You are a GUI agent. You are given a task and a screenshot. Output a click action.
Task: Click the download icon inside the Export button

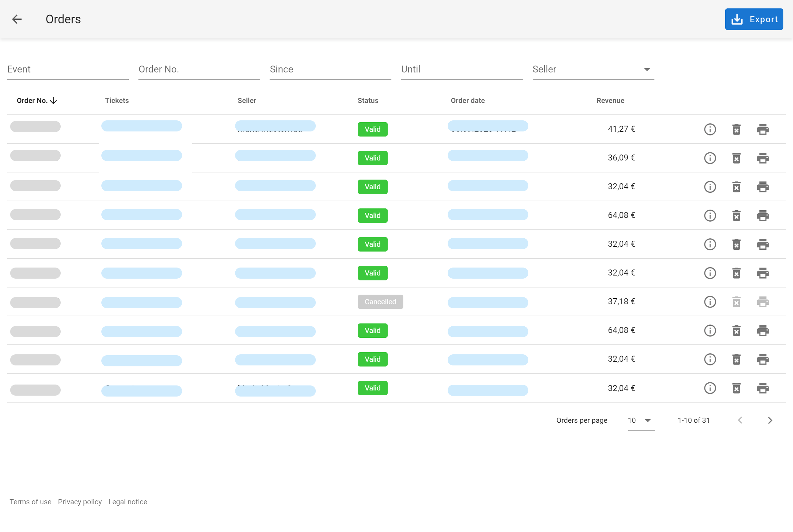coord(737,19)
